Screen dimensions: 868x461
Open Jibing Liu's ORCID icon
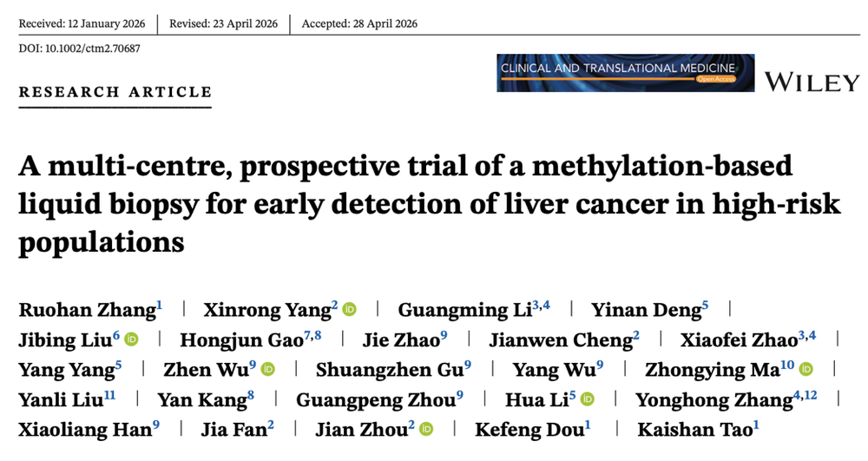131,339
